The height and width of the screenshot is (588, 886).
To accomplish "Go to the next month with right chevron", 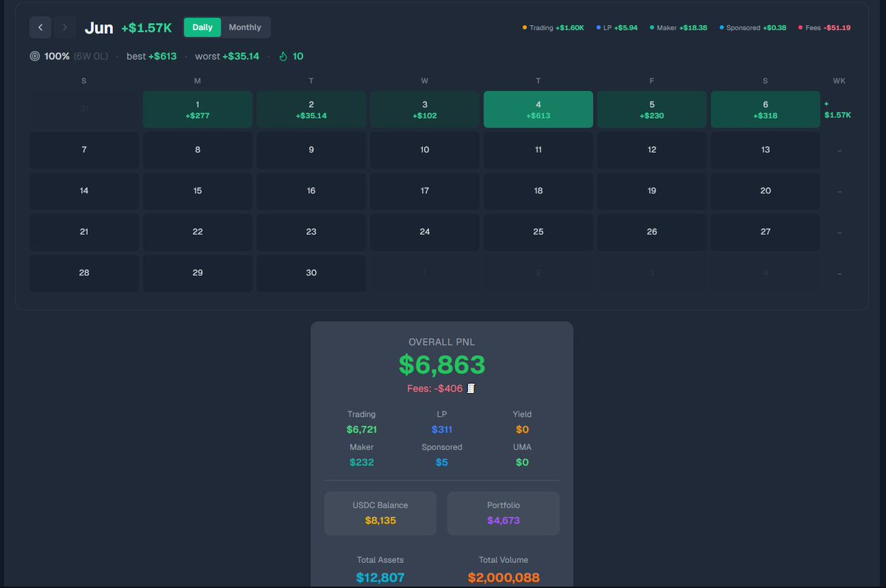I will click(x=65, y=27).
